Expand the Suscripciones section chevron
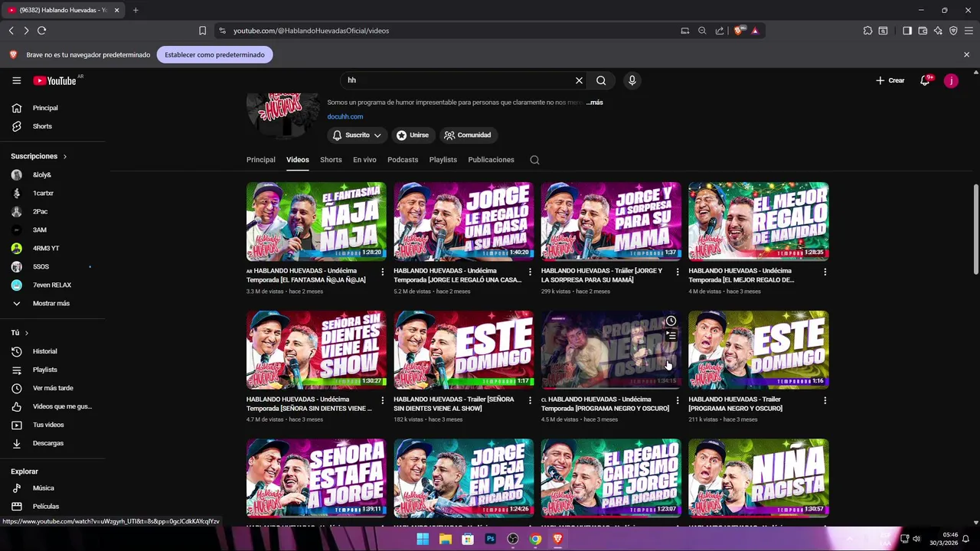The width and height of the screenshot is (980, 551). pyautogui.click(x=64, y=156)
